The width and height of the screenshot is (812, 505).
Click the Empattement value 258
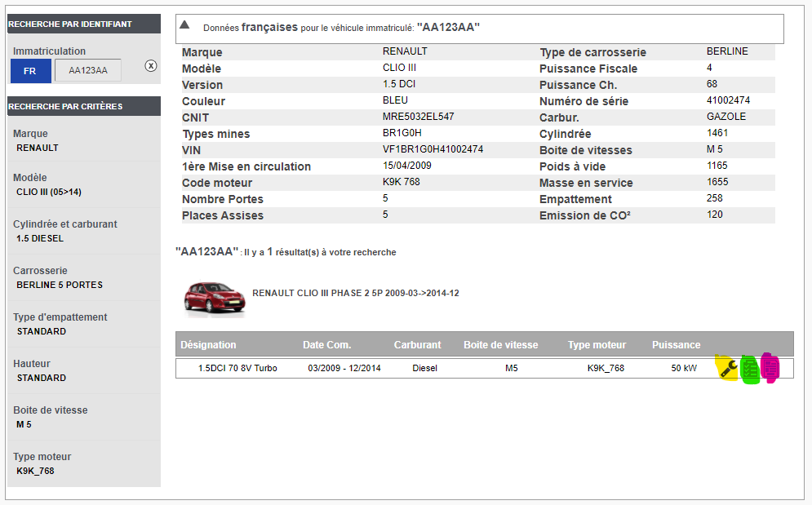coord(715,198)
